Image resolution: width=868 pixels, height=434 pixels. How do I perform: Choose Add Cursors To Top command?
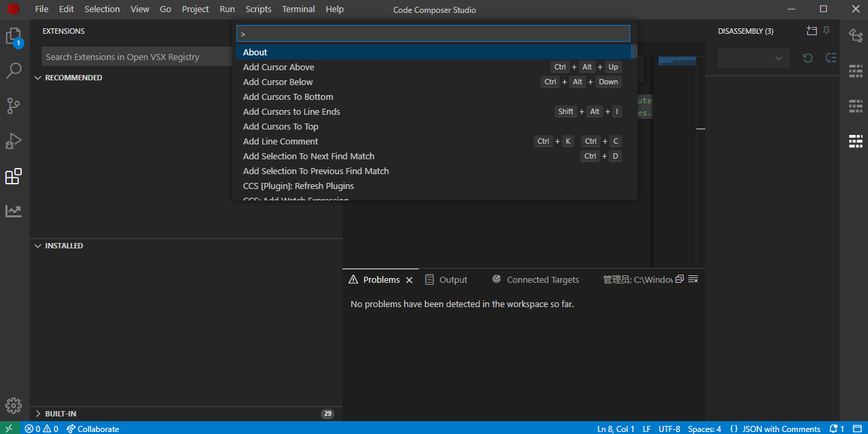click(433, 126)
